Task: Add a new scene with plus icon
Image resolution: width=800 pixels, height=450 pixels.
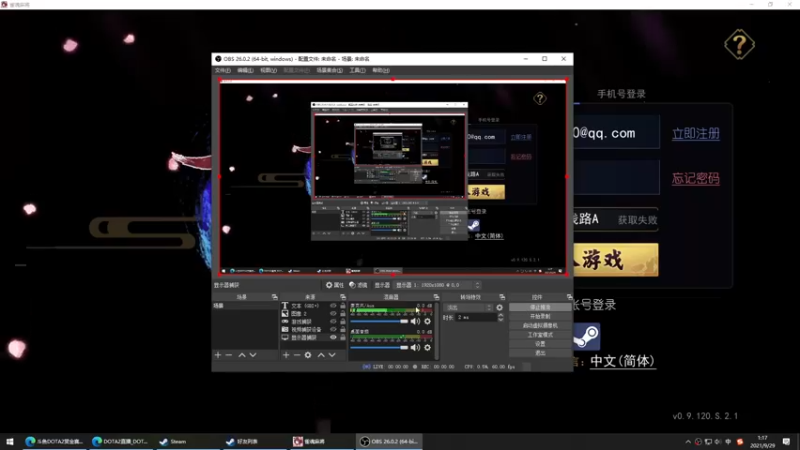Action: (x=218, y=355)
